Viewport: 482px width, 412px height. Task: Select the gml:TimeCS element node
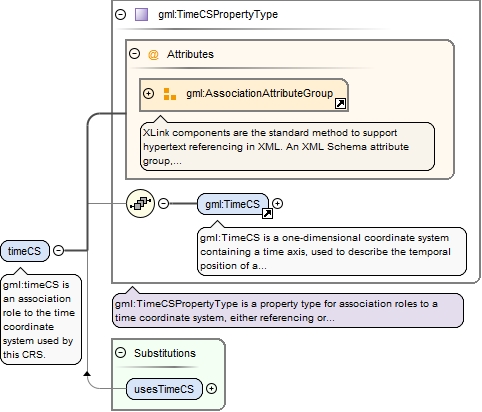(233, 204)
